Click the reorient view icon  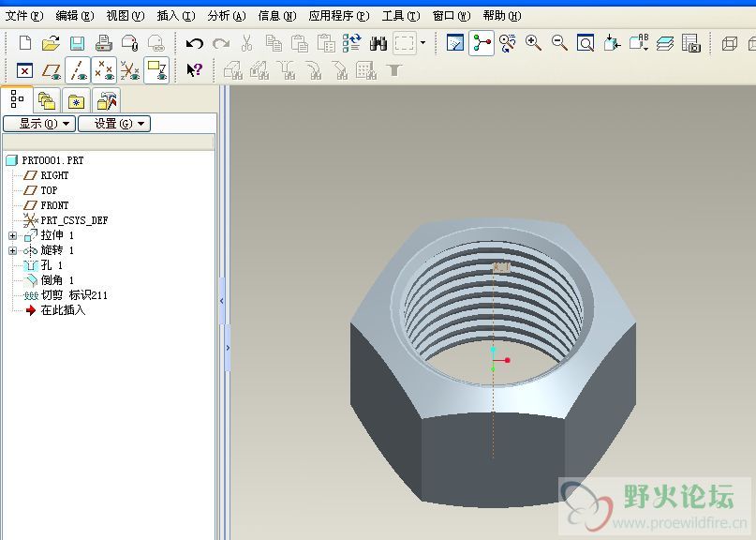coord(612,43)
